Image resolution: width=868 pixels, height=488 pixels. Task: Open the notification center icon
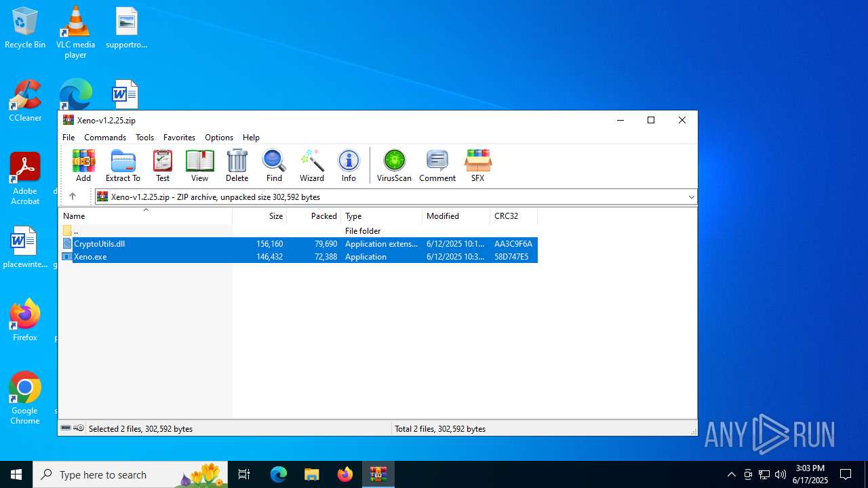click(846, 474)
